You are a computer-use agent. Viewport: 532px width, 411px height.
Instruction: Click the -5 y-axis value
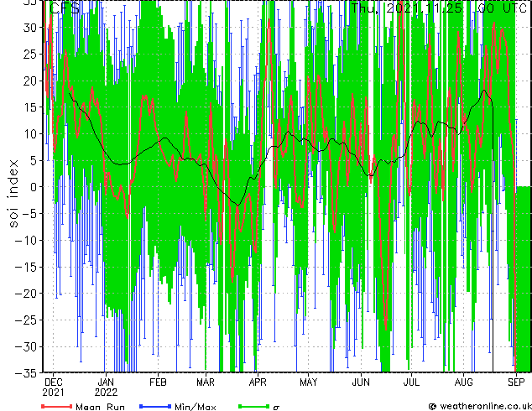(x=29, y=214)
